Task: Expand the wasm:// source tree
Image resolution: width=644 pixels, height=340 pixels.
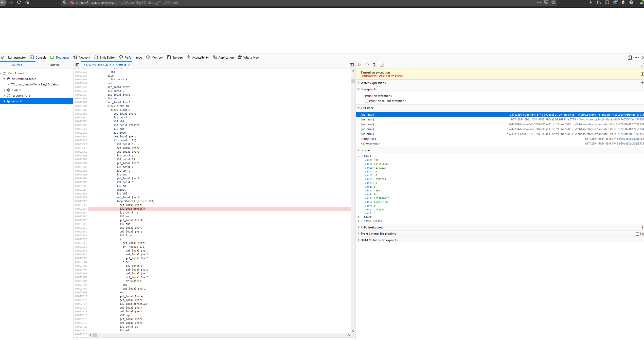Action: point(4,101)
